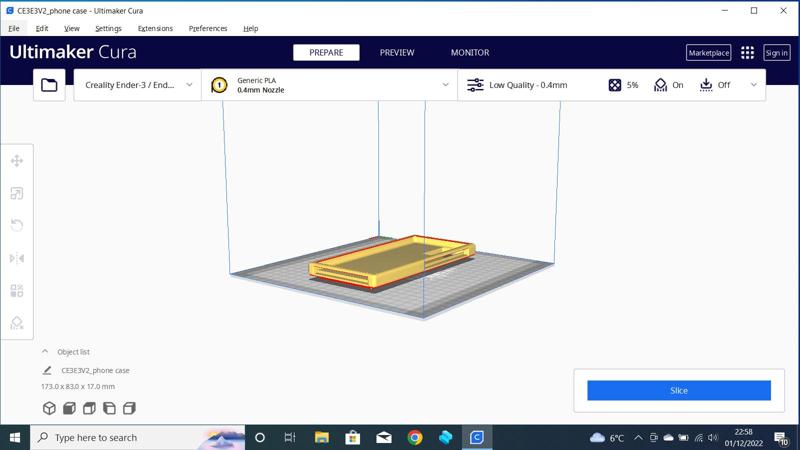Open the Help menu
The width and height of the screenshot is (800, 450).
(x=251, y=29)
